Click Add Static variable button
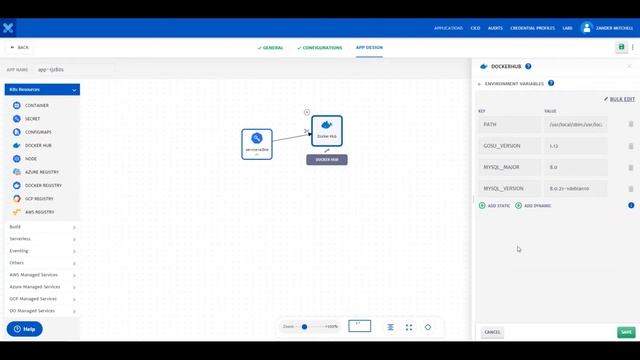 click(x=494, y=206)
